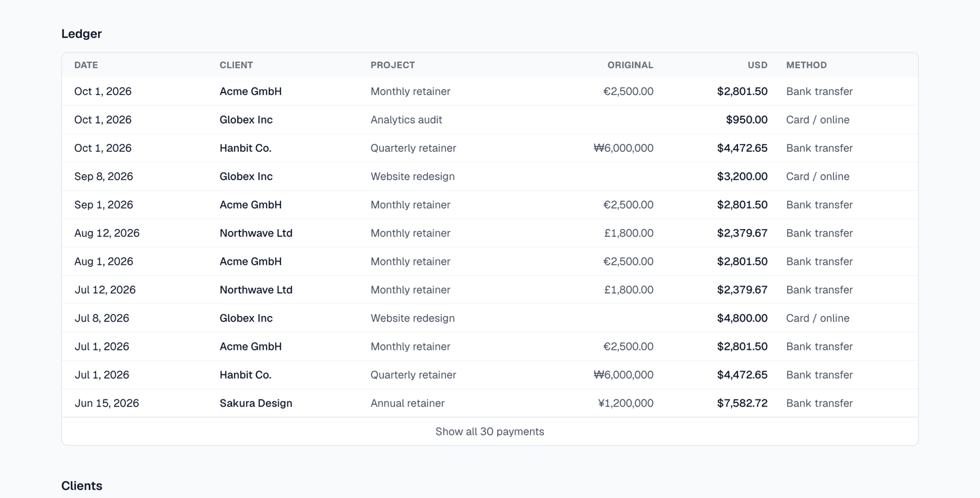Select the 'Jul 8, 2026' date cell
This screenshot has width=980, height=498.
click(x=102, y=318)
